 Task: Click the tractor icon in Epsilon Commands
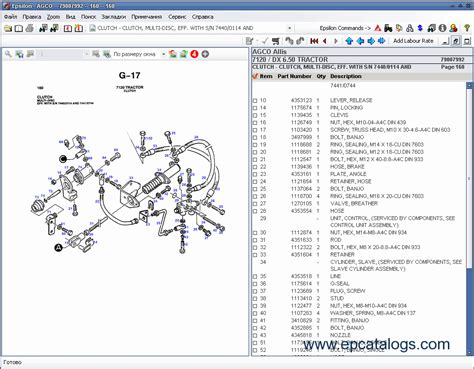click(x=388, y=28)
